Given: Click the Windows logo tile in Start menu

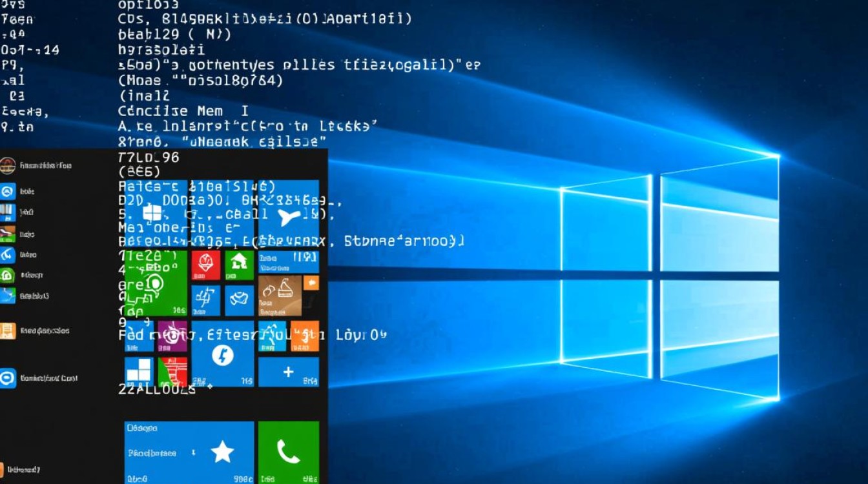Looking at the screenshot, I should [154, 213].
